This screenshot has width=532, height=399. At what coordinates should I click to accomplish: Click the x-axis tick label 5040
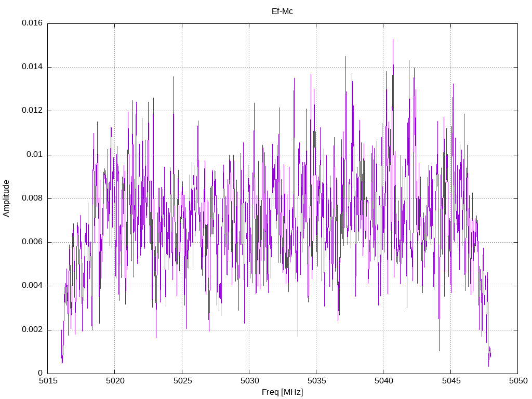point(384,381)
